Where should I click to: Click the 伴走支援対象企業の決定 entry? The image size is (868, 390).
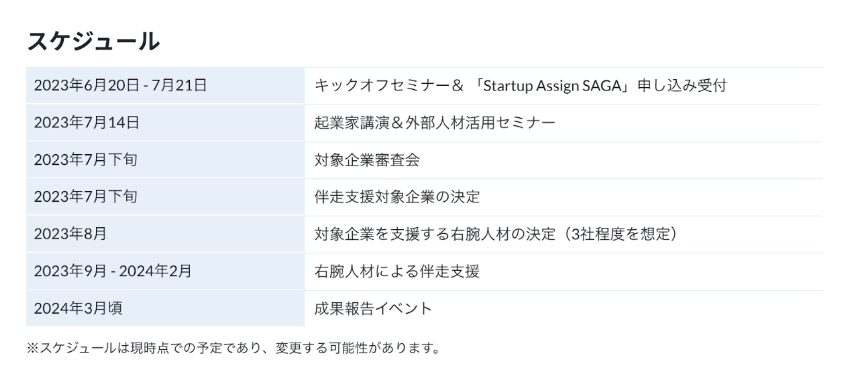[x=397, y=197]
